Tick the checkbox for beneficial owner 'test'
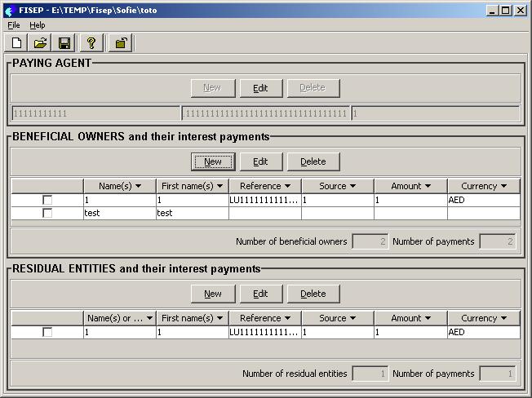 tap(47, 214)
